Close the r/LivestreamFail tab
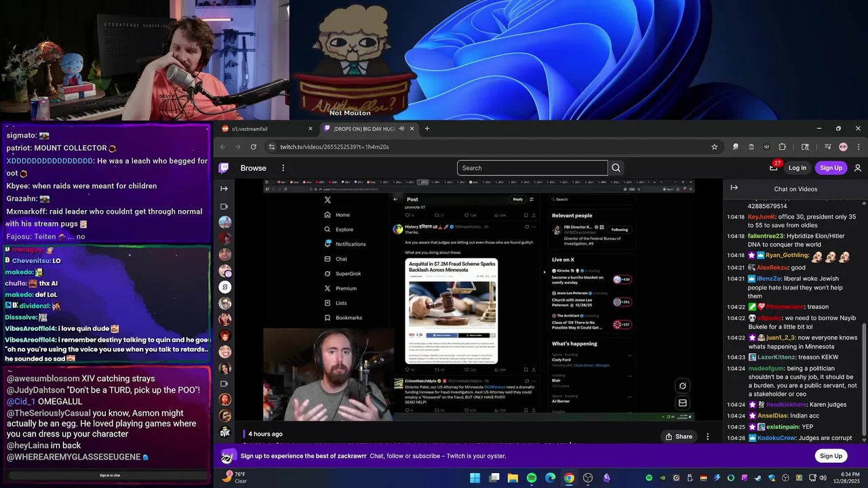 coord(311,129)
